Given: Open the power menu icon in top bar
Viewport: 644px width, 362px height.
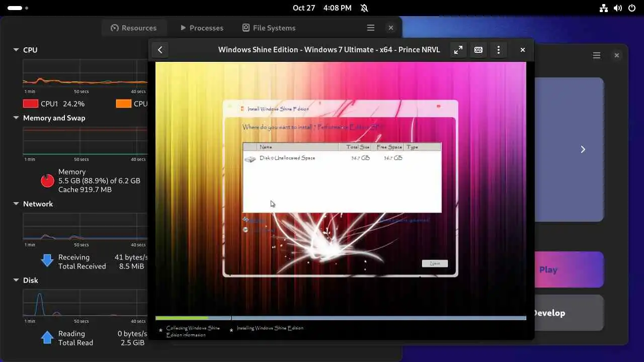Looking at the screenshot, I should (632, 8).
